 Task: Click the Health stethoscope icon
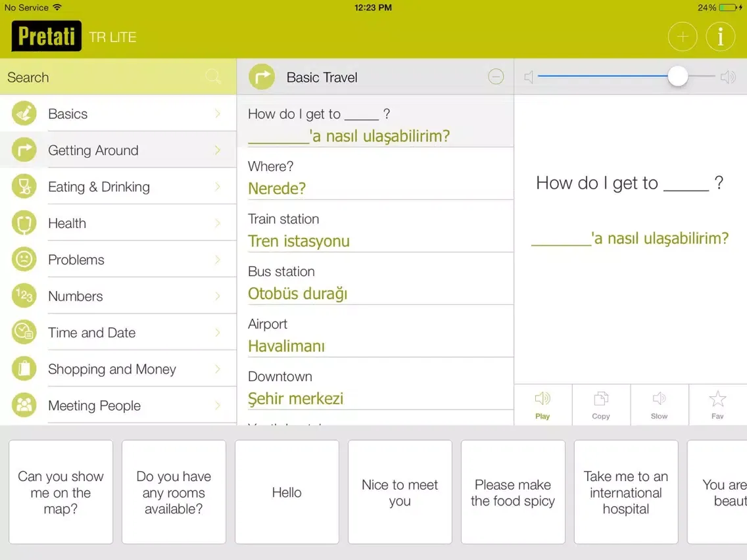[x=24, y=223]
